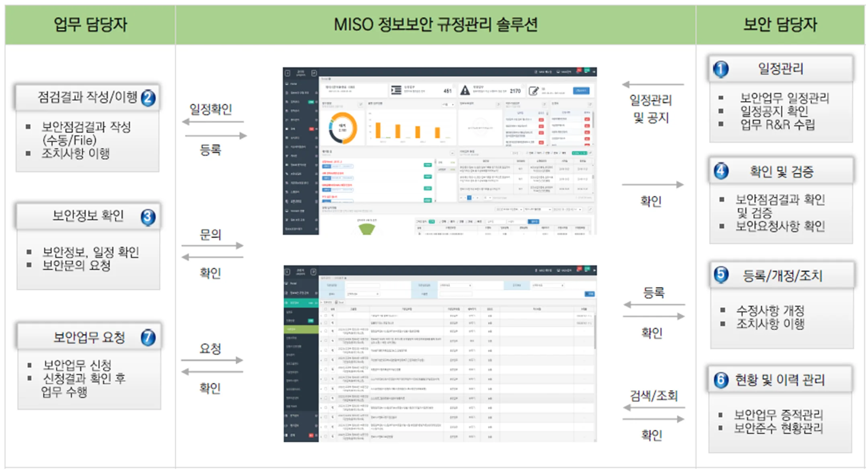The width and height of the screenshot is (868, 476).
Task: Click the red notification badge in list screen header
Action: [579, 269]
